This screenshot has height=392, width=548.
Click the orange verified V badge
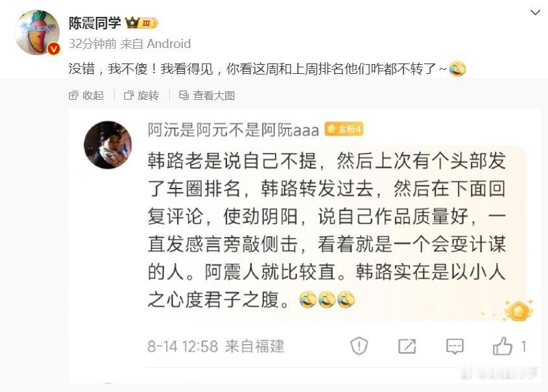[x=53, y=49]
